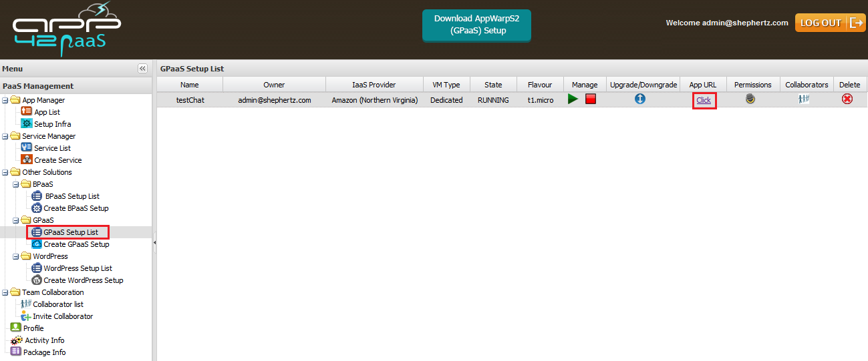Delete testChat with the red X icon
The width and height of the screenshot is (868, 361).
pos(847,99)
